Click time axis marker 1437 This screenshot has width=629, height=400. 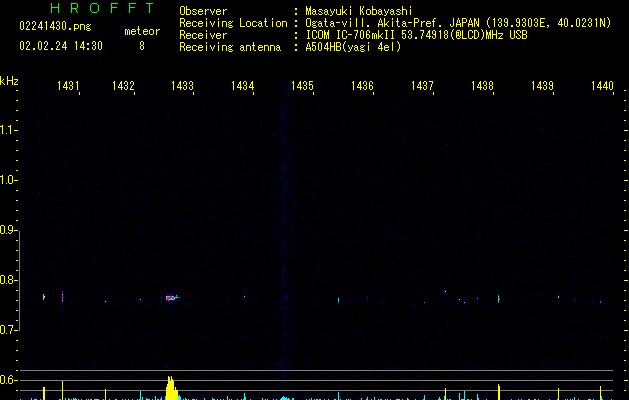click(422, 86)
